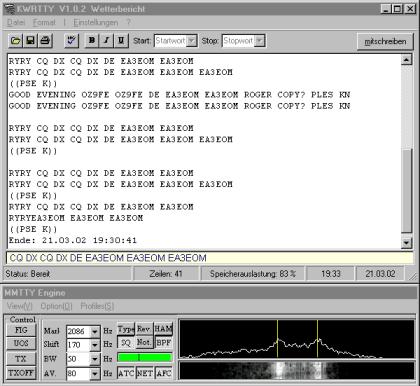Click the green squelch level indicator bar
Screen dimensions: 420x386
145,358
